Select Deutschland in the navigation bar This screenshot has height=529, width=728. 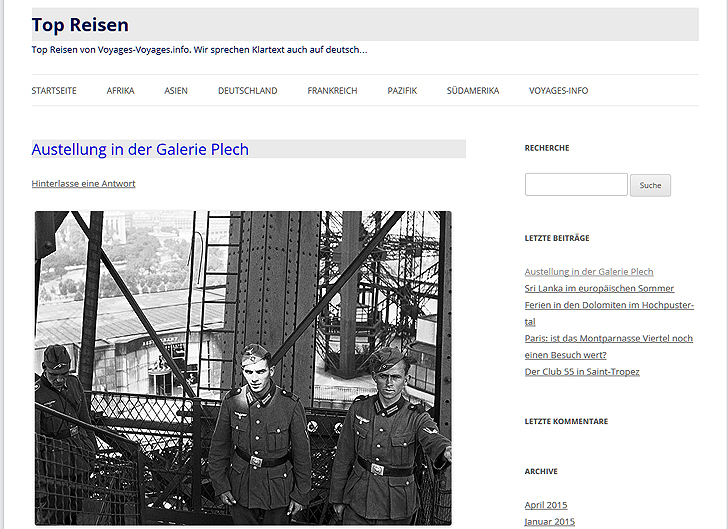[247, 91]
